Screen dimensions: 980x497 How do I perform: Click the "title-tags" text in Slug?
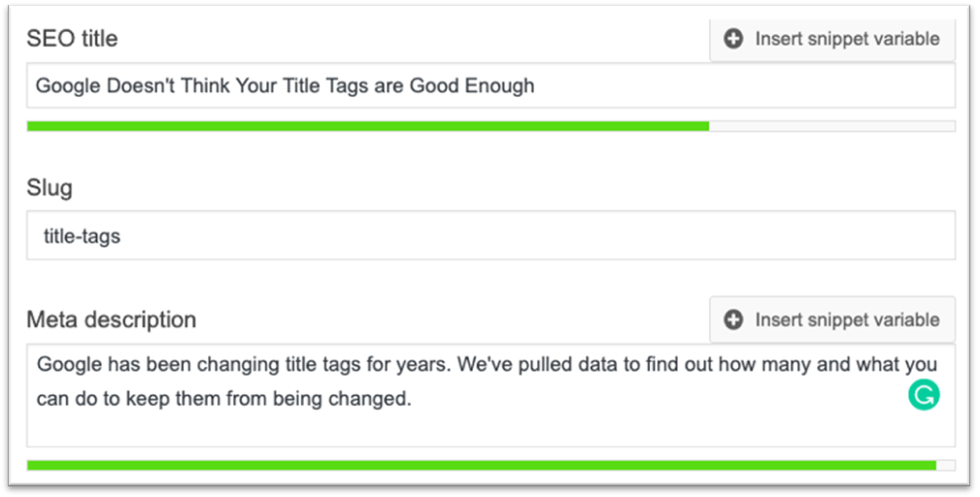[82, 236]
